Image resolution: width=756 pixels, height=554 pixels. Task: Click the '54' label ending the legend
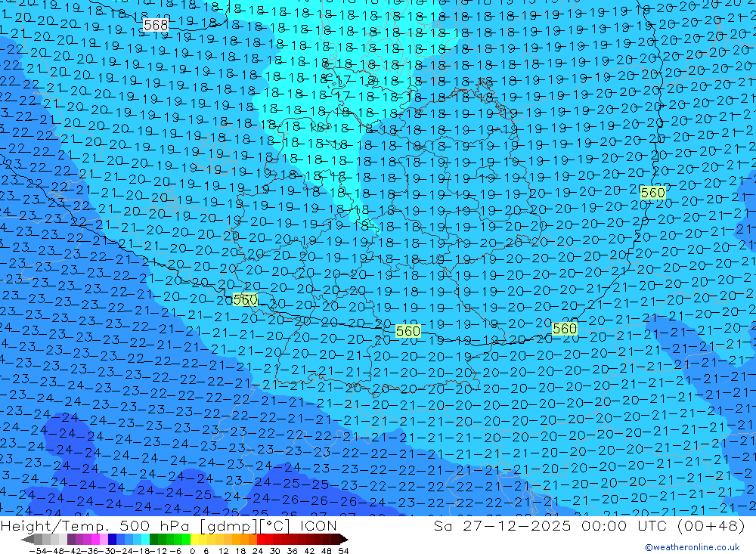click(343, 550)
